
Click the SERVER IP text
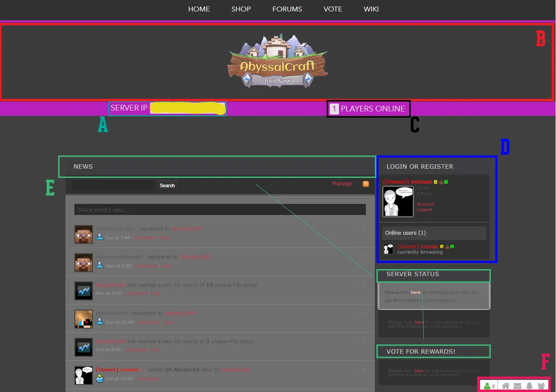(x=129, y=108)
